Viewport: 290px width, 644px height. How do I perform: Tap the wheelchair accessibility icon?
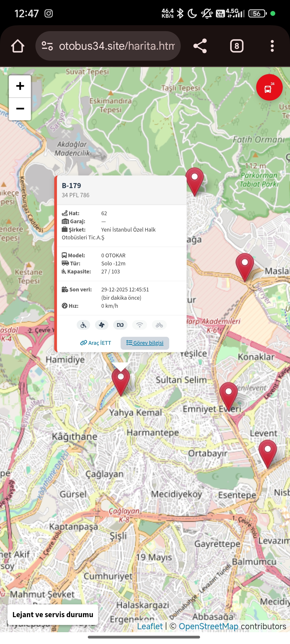click(83, 325)
